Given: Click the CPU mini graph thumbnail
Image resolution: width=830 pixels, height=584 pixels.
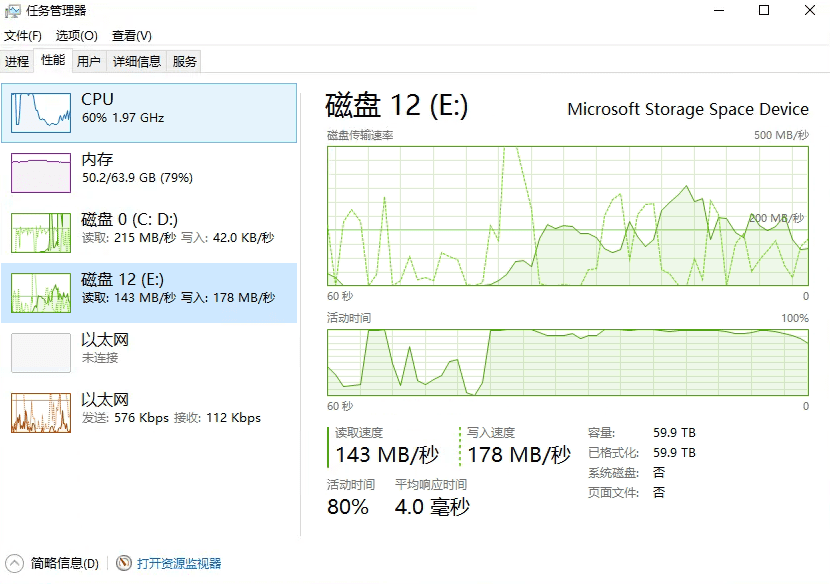Looking at the screenshot, I should tap(41, 113).
